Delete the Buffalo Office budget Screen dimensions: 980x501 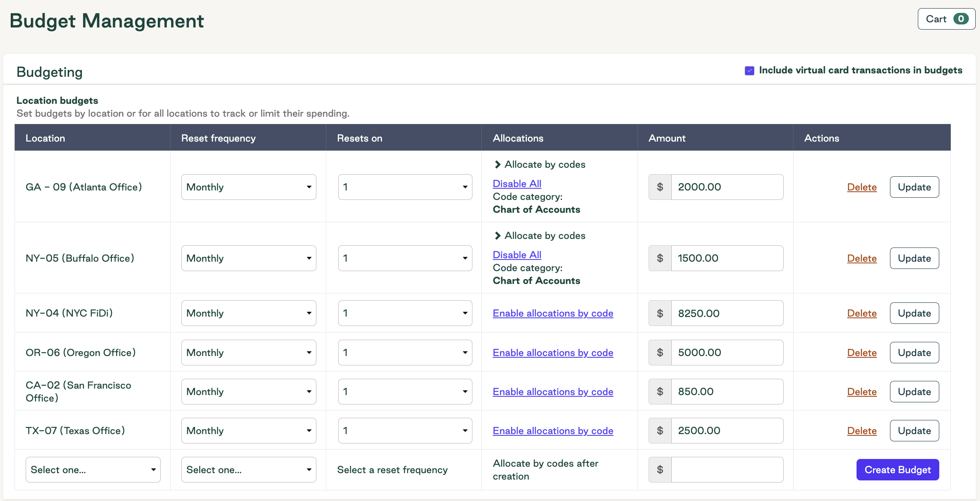(862, 258)
